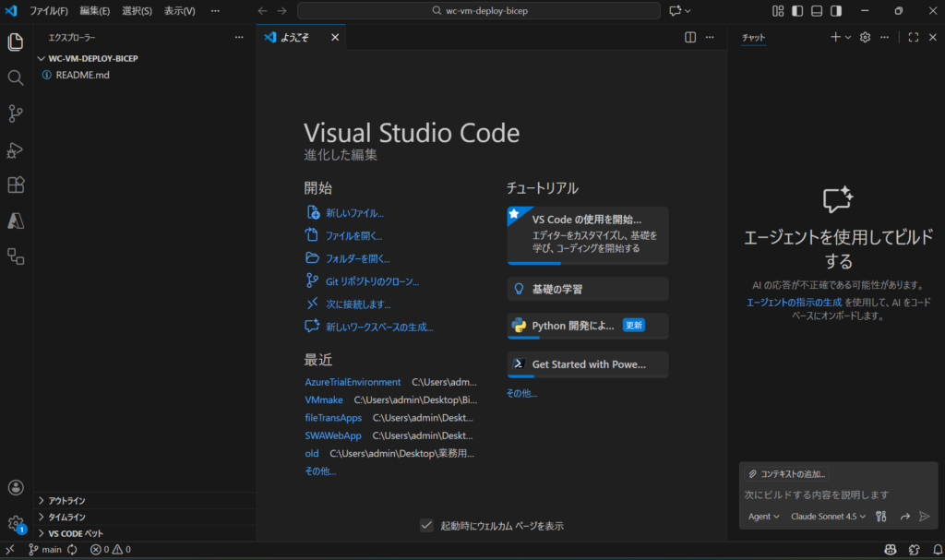The width and height of the screenshot is (945, 560).
Task: Open the Extensions view
Action: click(x=16, y=185)
